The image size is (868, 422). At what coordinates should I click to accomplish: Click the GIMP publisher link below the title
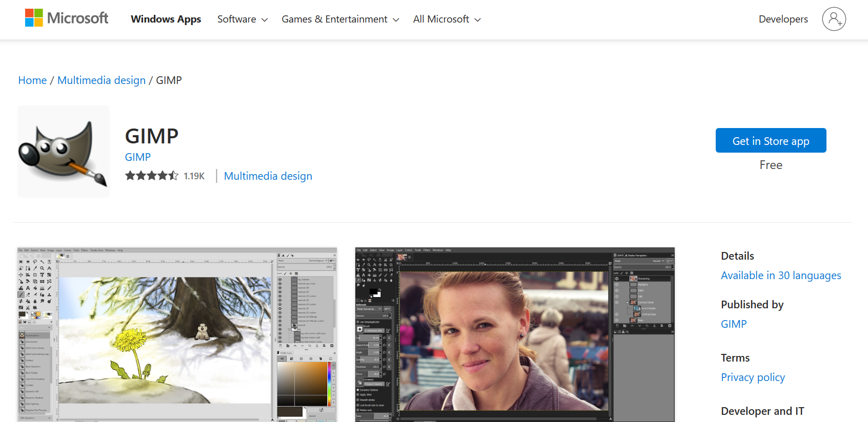coord(138,157)
